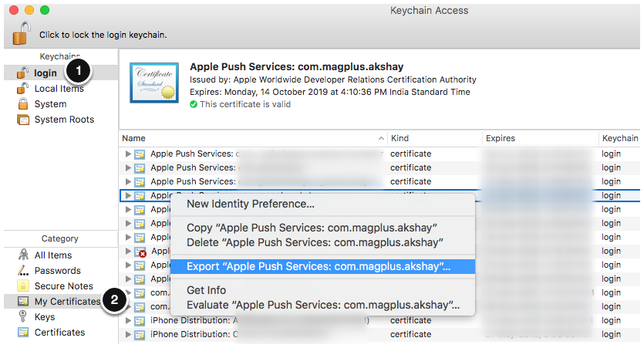Screen dimensions: 644x348
Task: Click the All Items keys icon
Action: coord(23,255)
